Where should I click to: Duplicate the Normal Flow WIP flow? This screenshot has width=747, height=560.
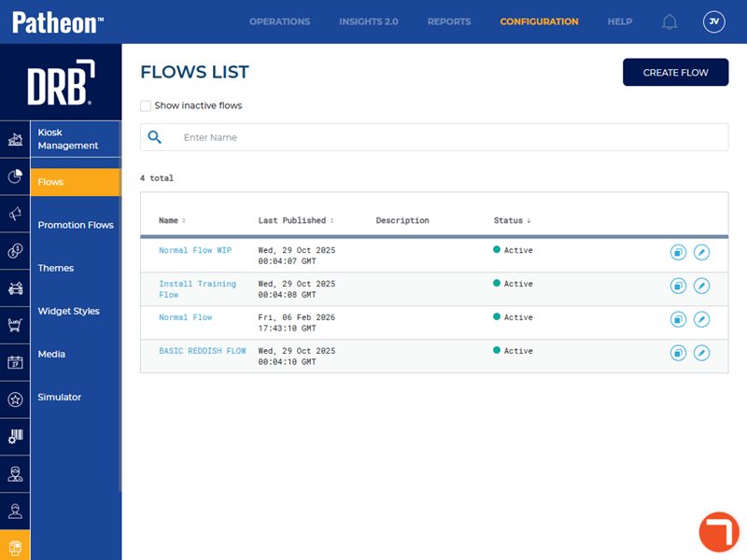coord(678,252)
